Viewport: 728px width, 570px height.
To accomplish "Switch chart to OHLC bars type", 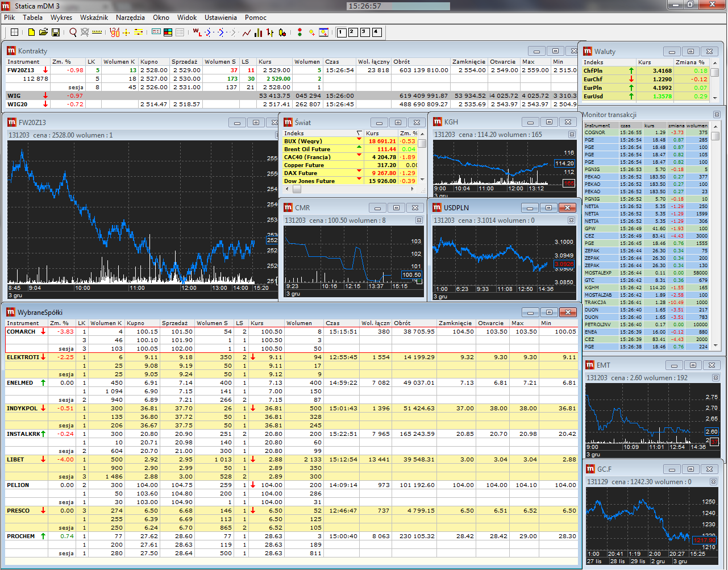I will [x=270, y=32].
